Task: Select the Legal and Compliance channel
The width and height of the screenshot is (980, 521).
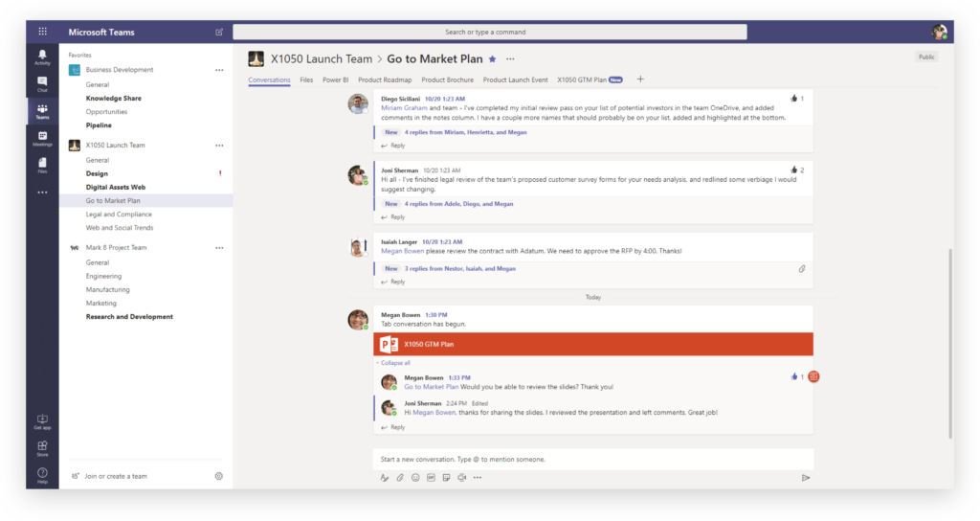Action: coord(119,214)
